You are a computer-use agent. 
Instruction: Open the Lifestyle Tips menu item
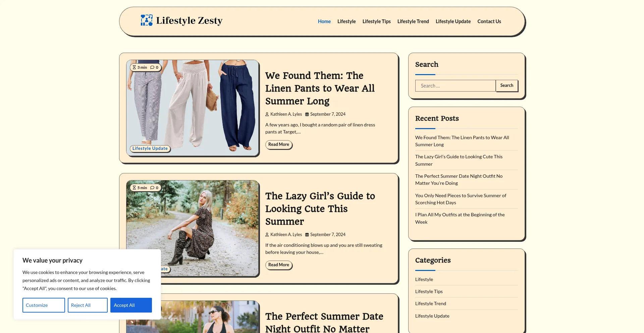coord(376,21)
